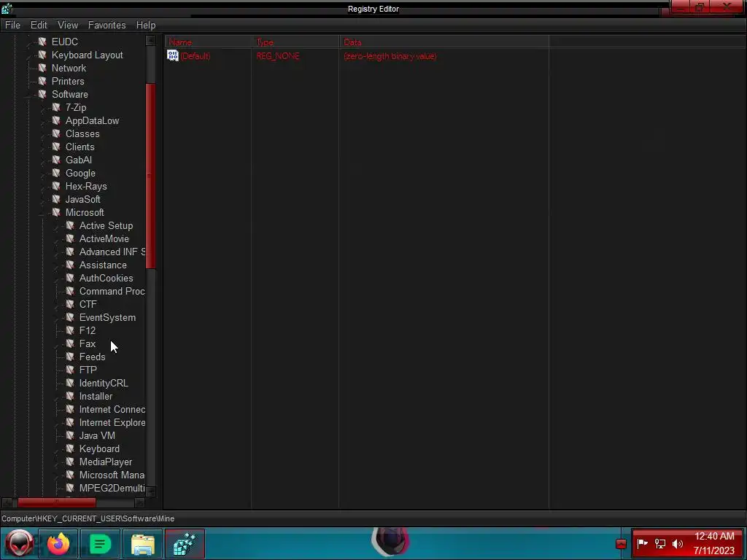Expand the Fax key
This screenshot has width=747, height=560.
click(x=57, y=344)
